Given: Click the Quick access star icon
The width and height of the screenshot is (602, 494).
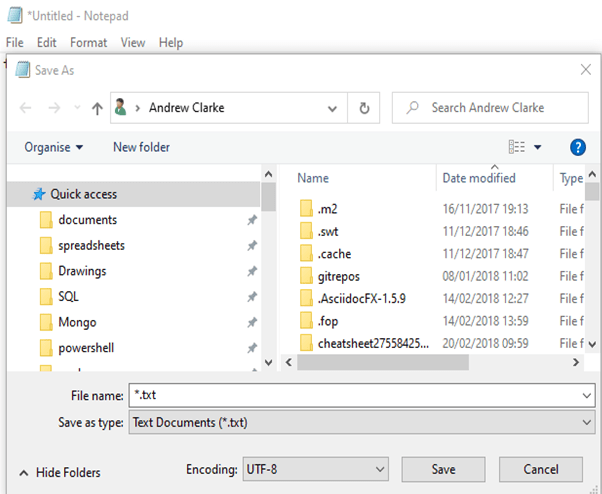Looking at the screenshot, I should (x=39, y=194).
